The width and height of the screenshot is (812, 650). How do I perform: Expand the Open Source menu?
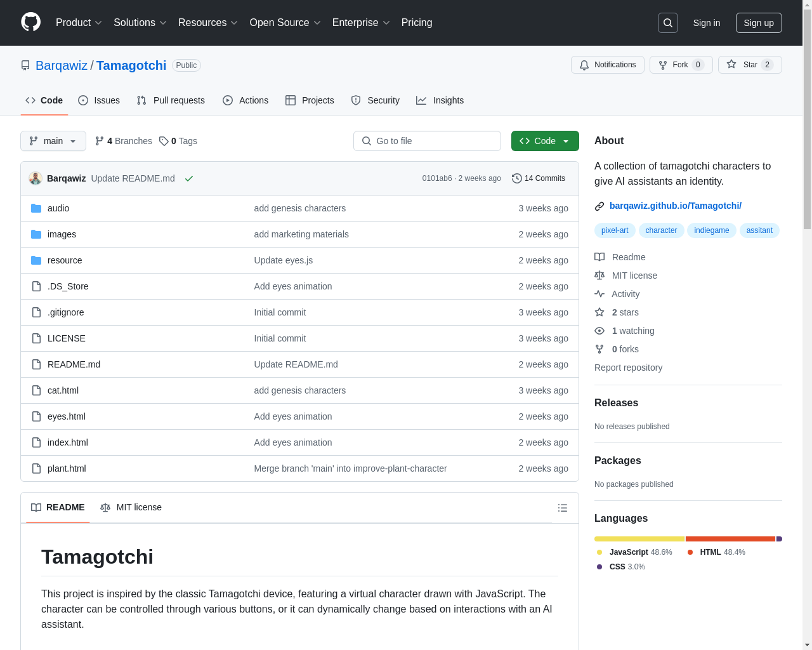(x=285, y=23)
